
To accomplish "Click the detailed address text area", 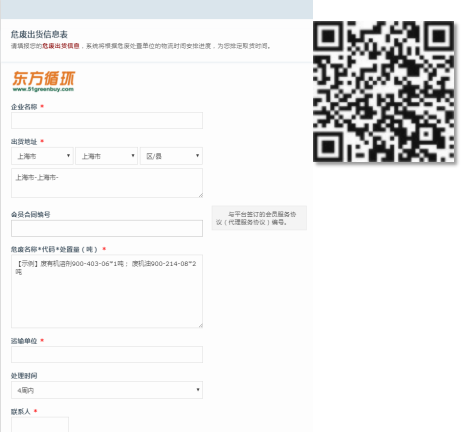I will click(107, 183).
